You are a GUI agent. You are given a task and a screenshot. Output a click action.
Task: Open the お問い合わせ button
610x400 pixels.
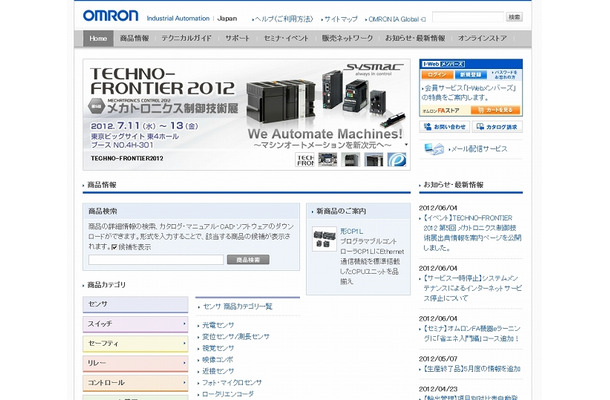(444, 127)
